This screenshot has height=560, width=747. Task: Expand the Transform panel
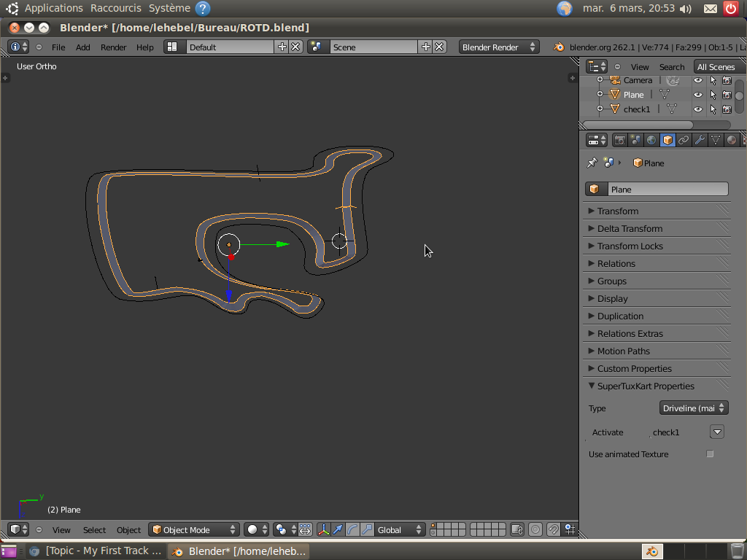(617, 211)
